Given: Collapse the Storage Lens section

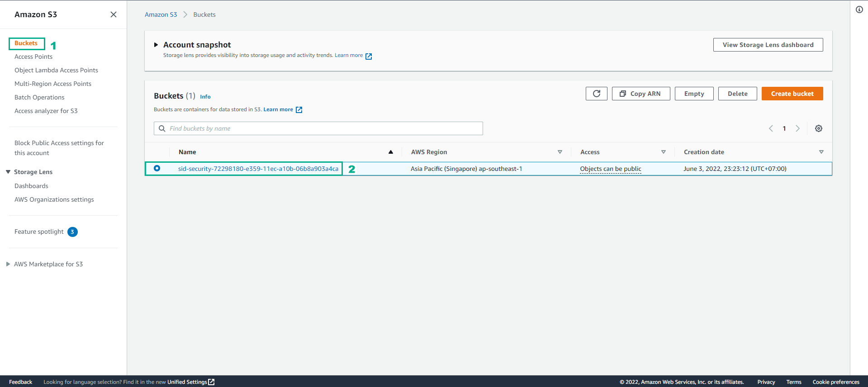Looking at the screenshot, I should tap(8, 172).
